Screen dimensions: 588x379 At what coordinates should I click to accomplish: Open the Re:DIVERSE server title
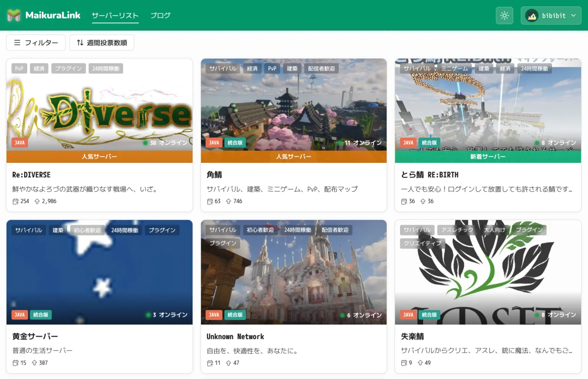pyautogui.click(x=31, y=175)
